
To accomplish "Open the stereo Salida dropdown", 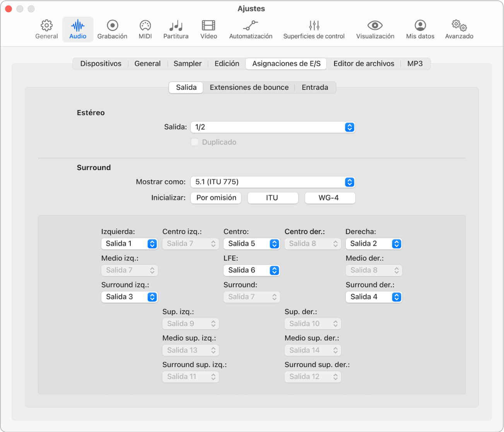I will pos(273,127).
